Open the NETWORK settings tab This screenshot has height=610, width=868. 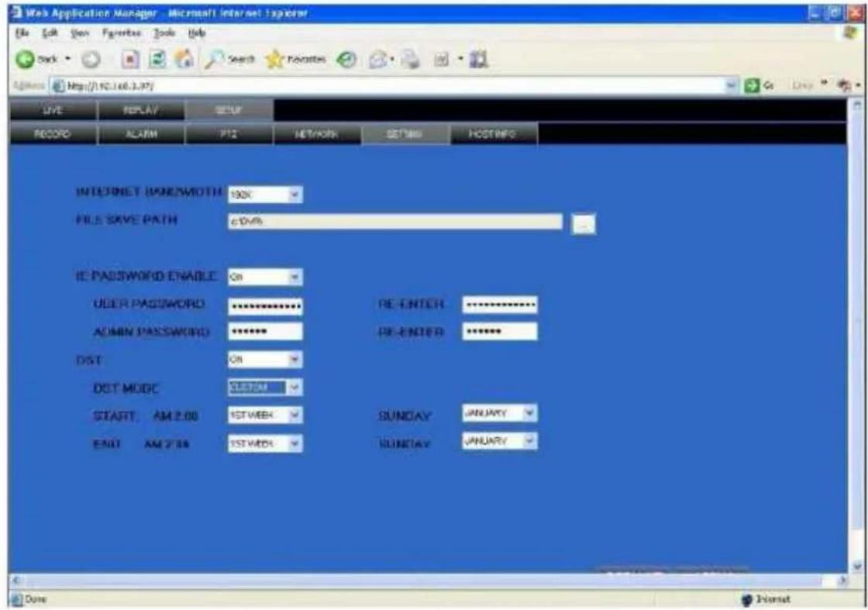(317, 134)
